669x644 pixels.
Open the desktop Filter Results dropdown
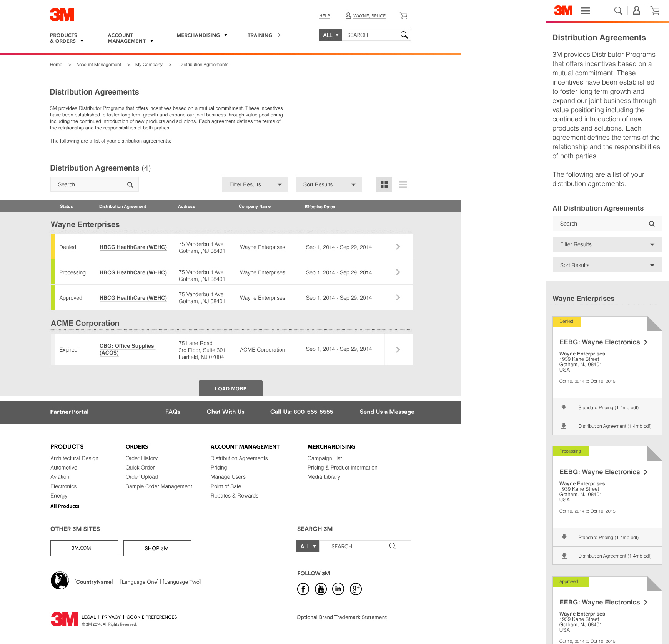(255, 184)
